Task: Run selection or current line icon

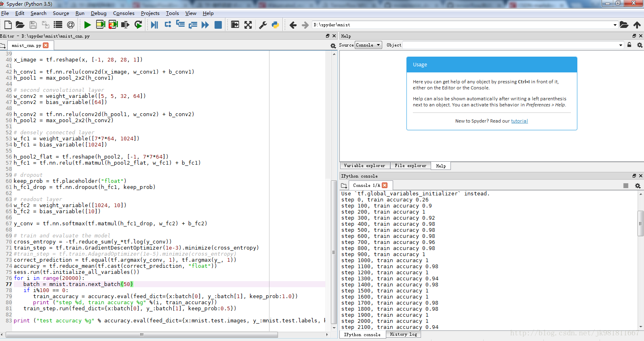Action: tap(126, 25)
